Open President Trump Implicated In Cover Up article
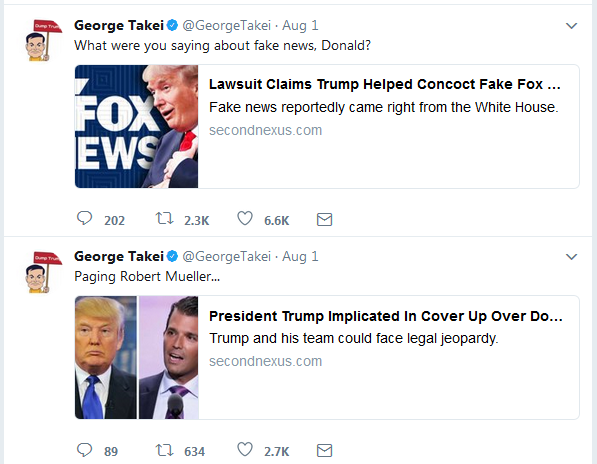The image size is (597, 464). (x=386, y=316)
